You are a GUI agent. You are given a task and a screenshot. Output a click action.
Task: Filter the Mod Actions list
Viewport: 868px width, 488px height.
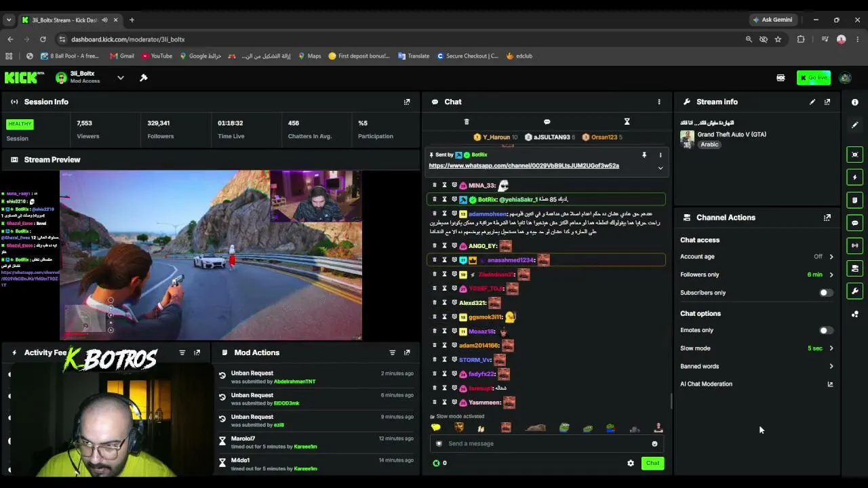[392, 352]
